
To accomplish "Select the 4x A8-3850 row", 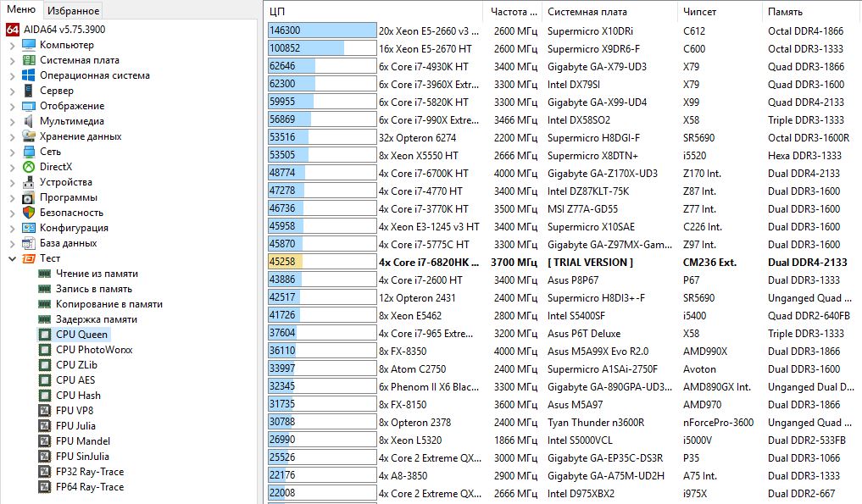I will (x=561, y=476).
